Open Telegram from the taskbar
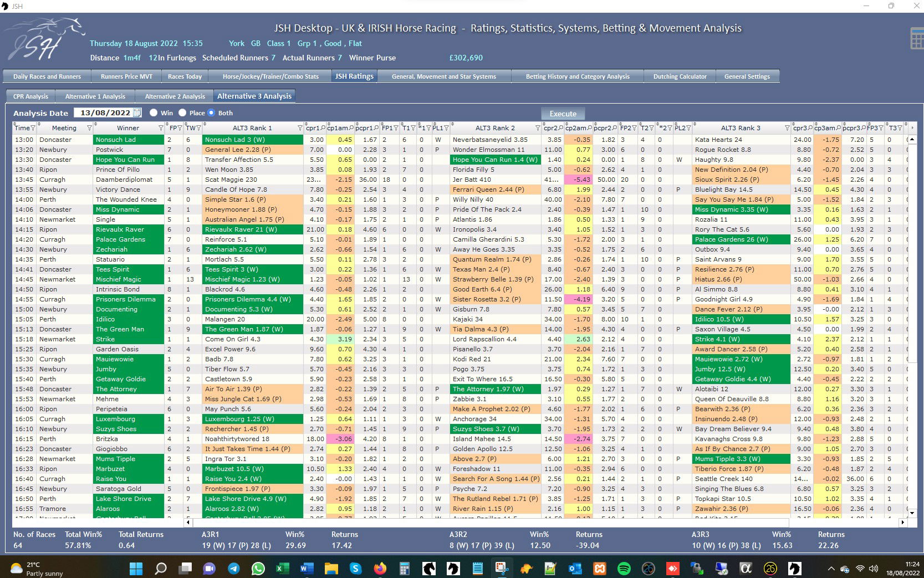 click(233, 569)
